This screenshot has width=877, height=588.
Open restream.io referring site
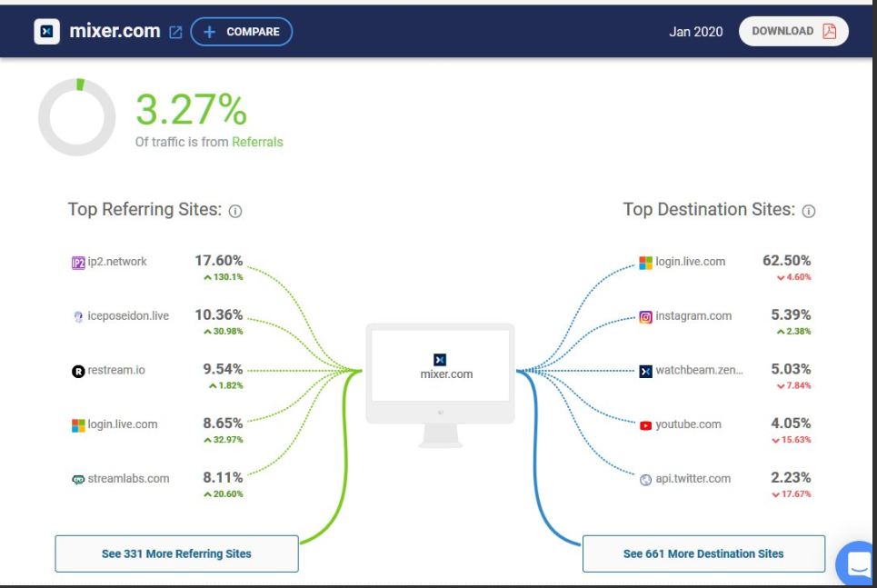click(x=116, y=371)
